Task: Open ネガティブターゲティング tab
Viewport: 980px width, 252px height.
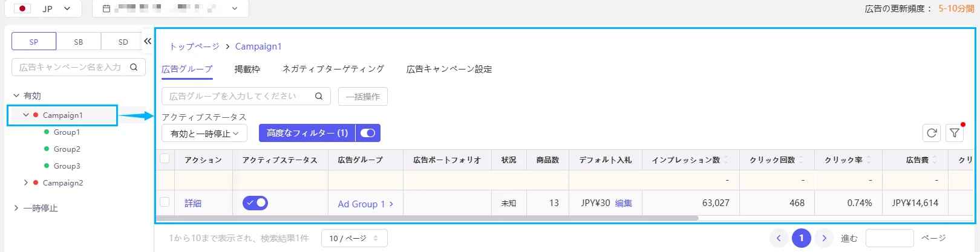Action: [x=333, y=69]
